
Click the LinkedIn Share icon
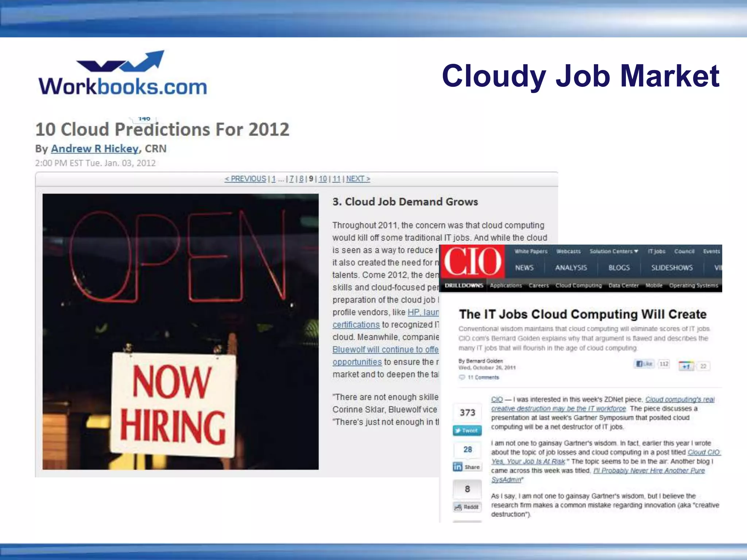tap(467, 467)
